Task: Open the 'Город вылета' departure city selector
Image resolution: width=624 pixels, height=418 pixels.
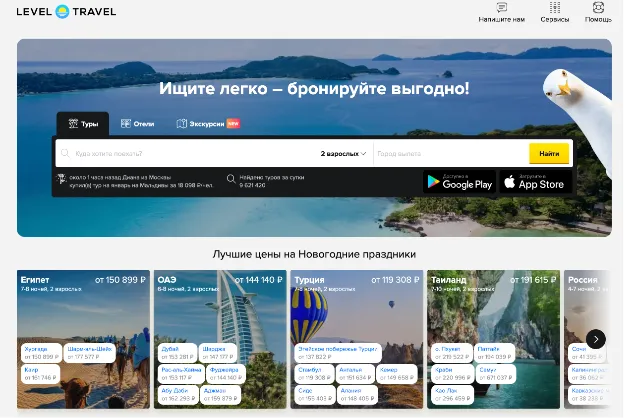Action: click(450, 154)
